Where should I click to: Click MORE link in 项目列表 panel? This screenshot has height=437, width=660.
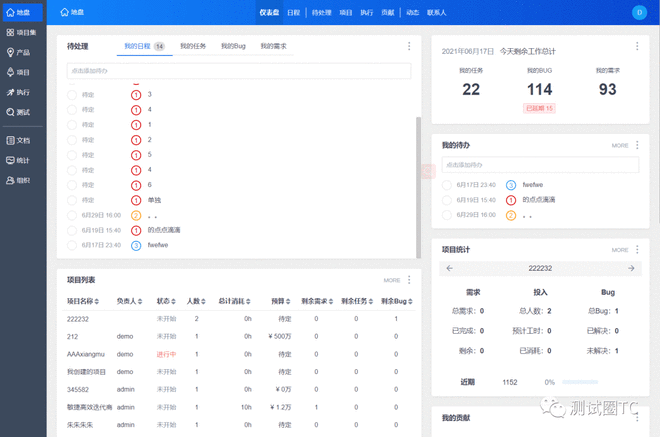coord(391,280)
